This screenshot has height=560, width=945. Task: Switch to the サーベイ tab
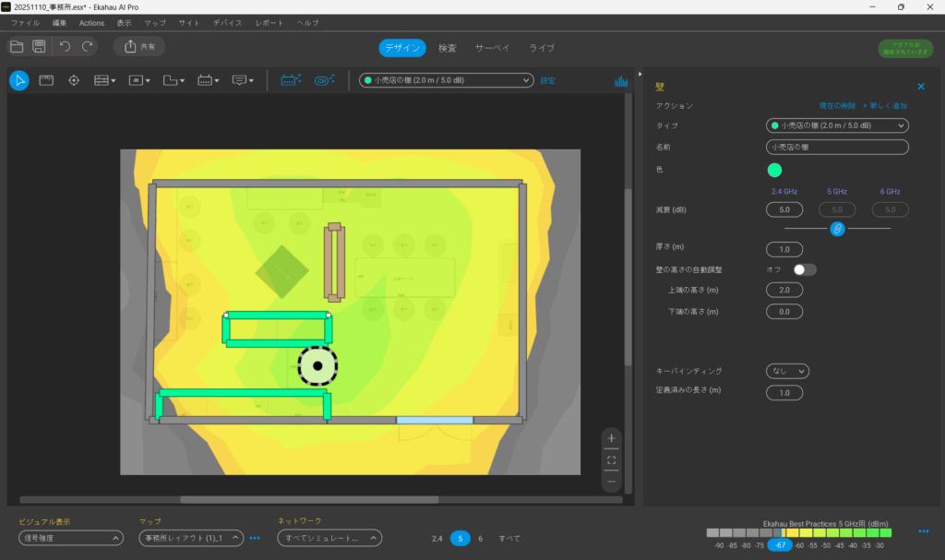click(x=492, y=47)
